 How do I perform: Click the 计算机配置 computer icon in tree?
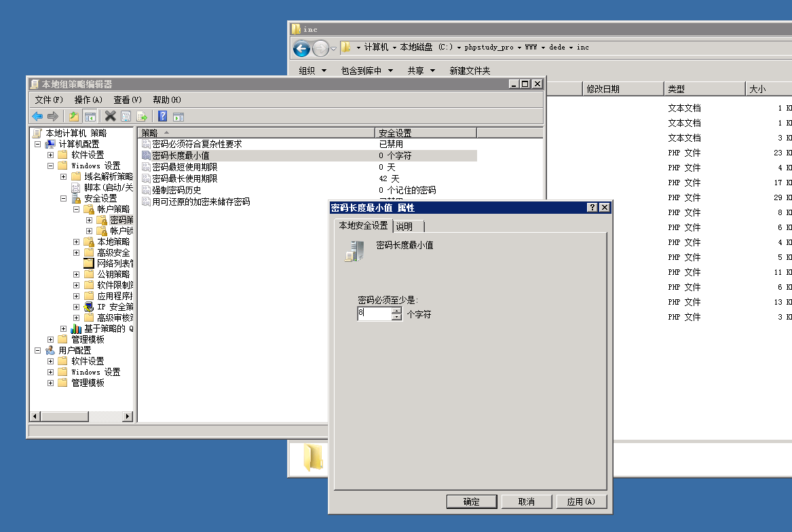pyautogui.click(x=50, y=144)
